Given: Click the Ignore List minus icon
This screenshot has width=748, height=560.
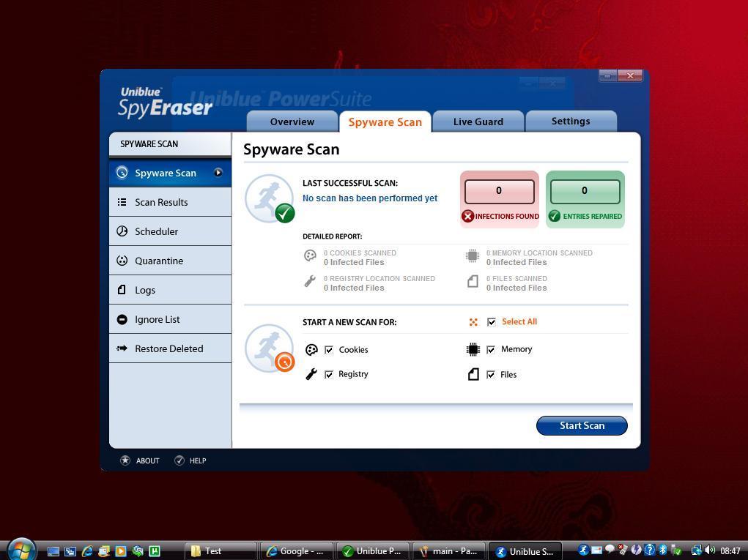Looking at the screenshot, I should 122,319.
